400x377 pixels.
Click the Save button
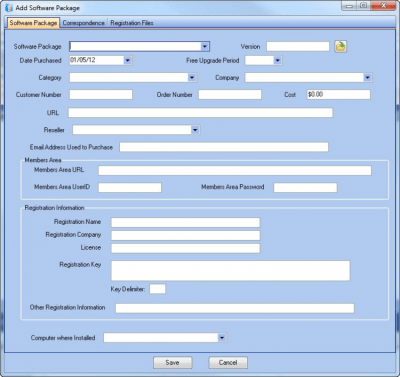(173, 363)
